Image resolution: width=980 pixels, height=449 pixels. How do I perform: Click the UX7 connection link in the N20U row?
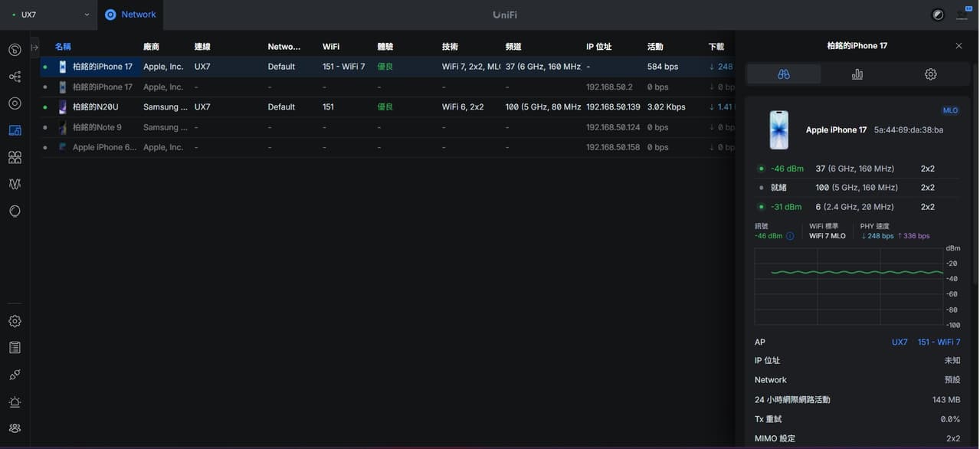click(x=202, y=107)
